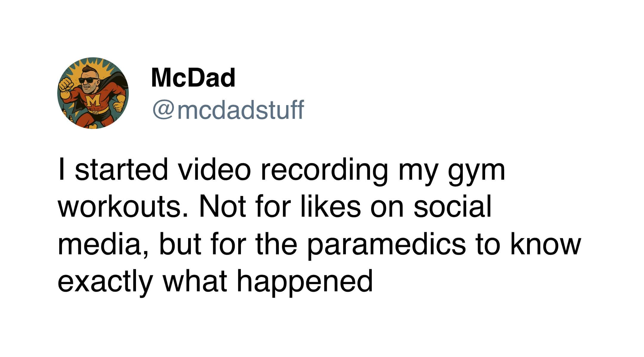Click the word "happened" ending the tweet
644x357 pixels.
pos(304,282)
